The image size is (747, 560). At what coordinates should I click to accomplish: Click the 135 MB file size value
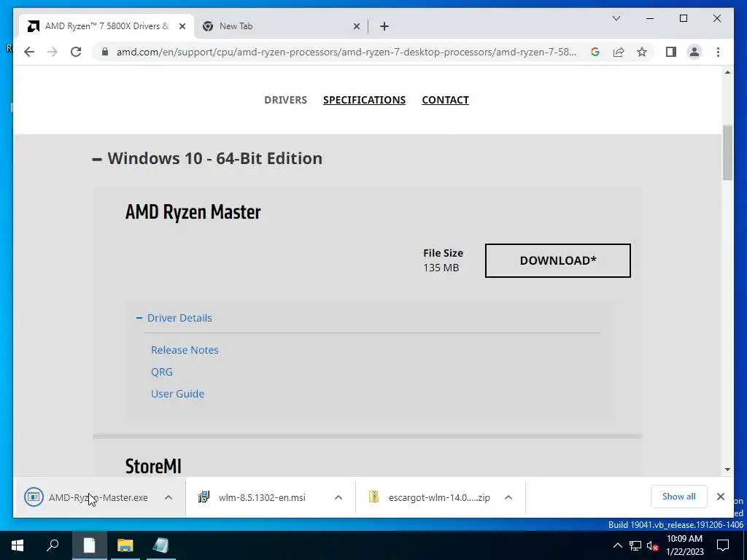(441, 268)
